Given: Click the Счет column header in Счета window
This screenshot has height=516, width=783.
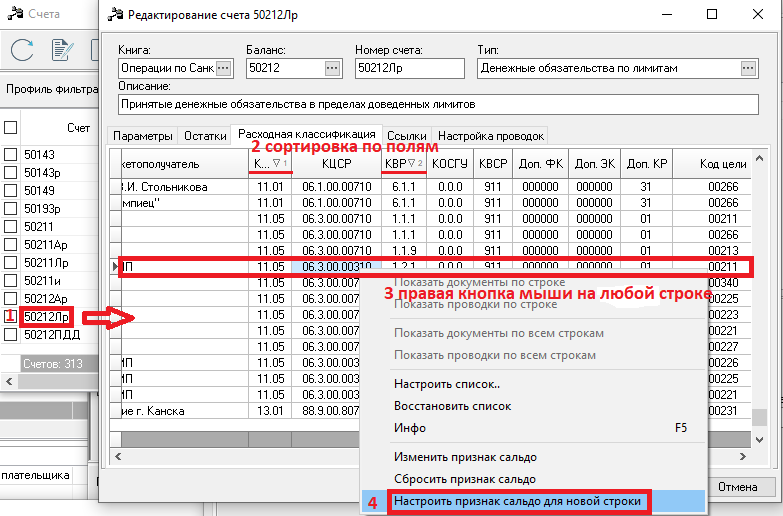Looking at the screenshot, I should point(78,128).
